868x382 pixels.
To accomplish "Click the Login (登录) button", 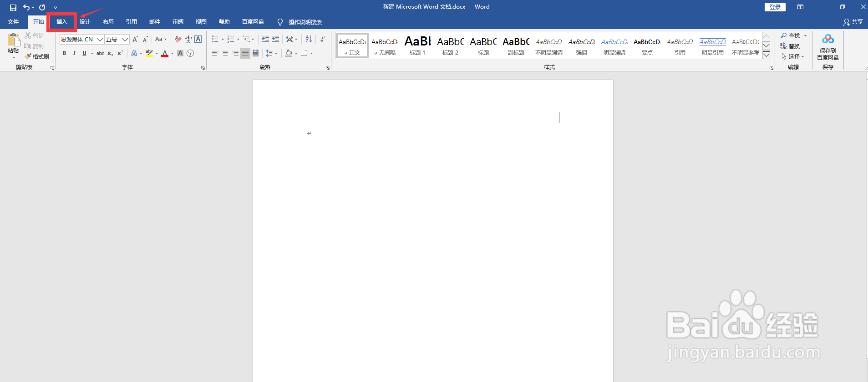I will coord(775,7).
